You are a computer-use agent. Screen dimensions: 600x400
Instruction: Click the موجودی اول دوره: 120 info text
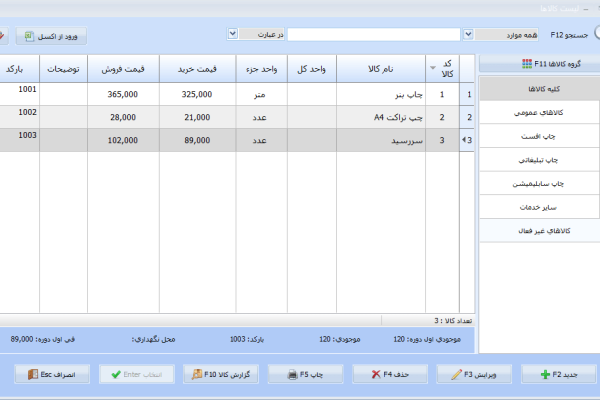(x=427, y=339)
